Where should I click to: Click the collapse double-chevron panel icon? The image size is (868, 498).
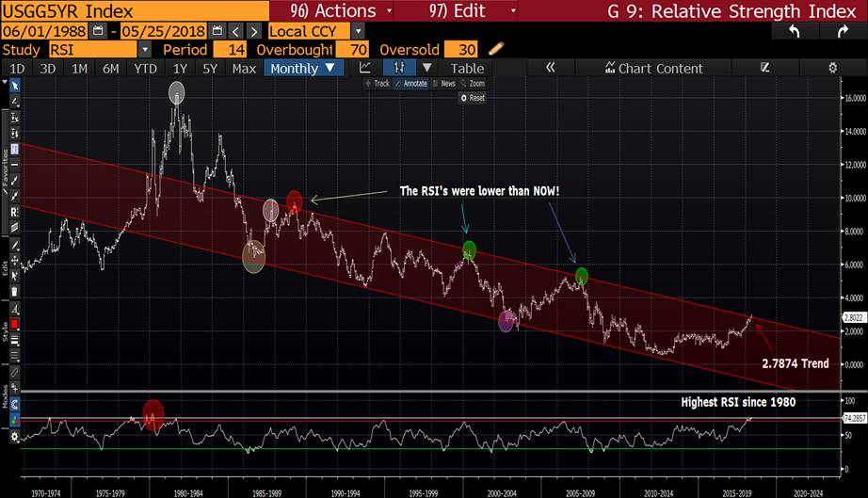tap(551, 68)
